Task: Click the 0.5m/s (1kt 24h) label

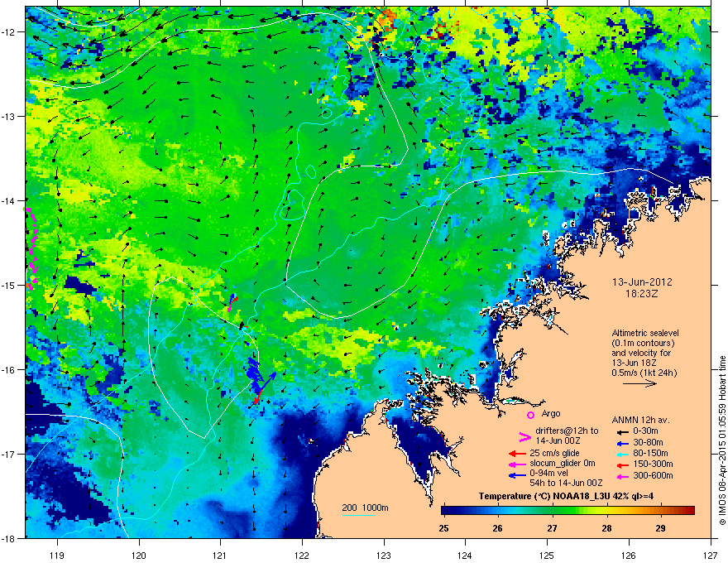Action: click(x=644, y=373)
